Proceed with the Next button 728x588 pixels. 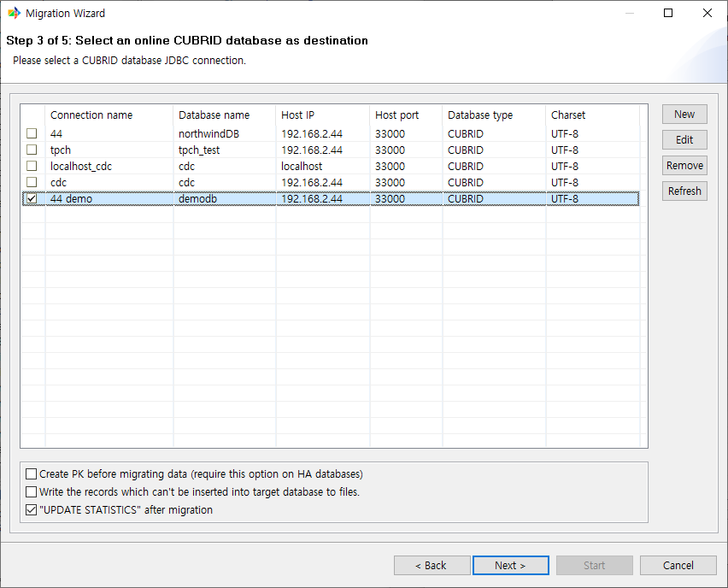pyautogui.click(x=510, y=566)
